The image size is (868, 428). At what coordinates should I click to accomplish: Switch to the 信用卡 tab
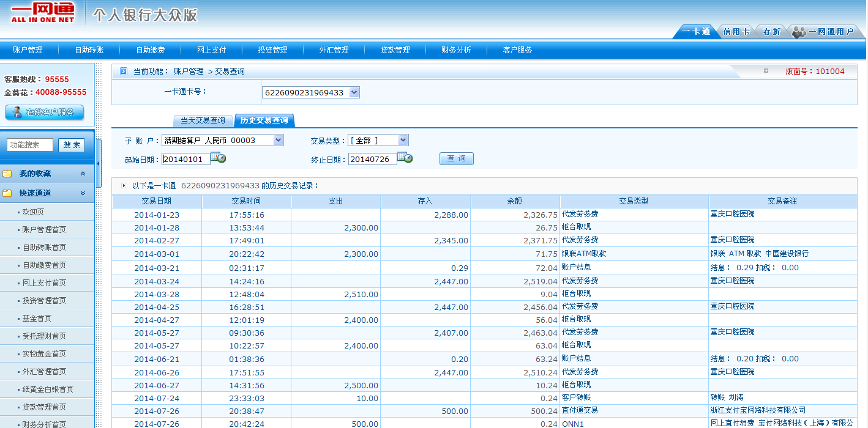click(736, 32)
